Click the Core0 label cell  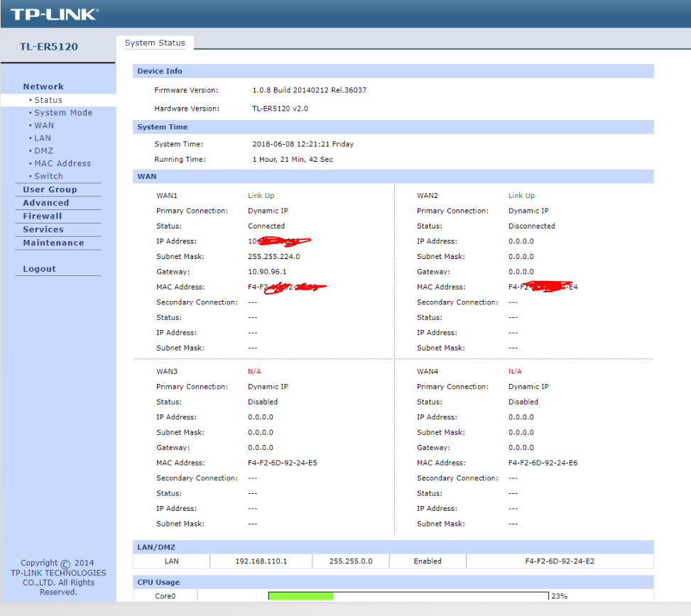coord(165,596)
